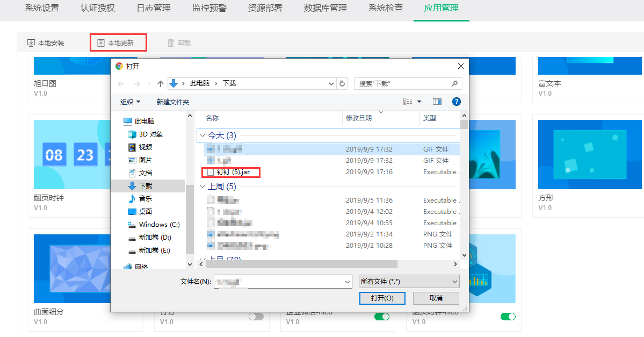Open the 所有文件 file type dropdown
This screenshot has width=644, height=337.
pos(409,282)
